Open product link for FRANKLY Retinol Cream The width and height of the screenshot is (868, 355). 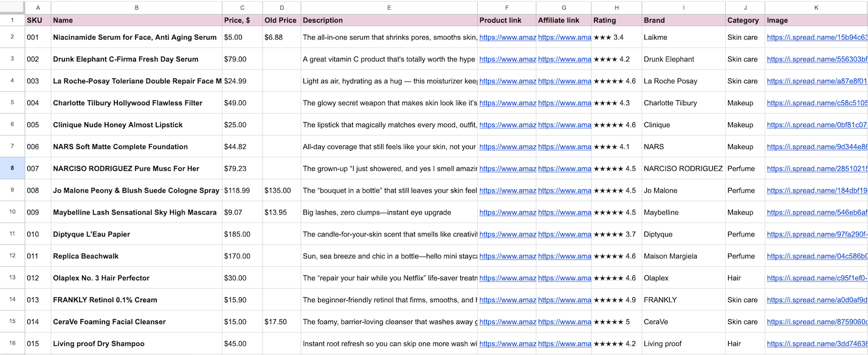(508, 300)
